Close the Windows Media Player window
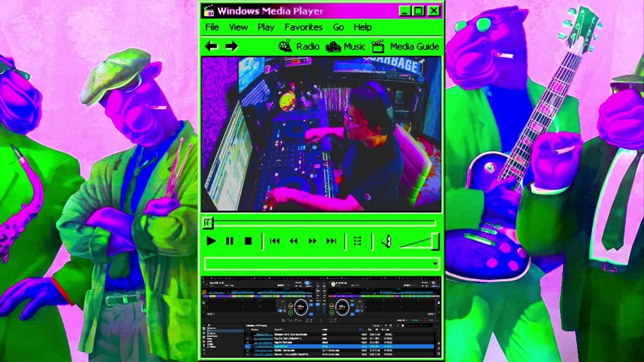Image resolution: width=644 pixels, height=362 pixels. tap(434, 11)
